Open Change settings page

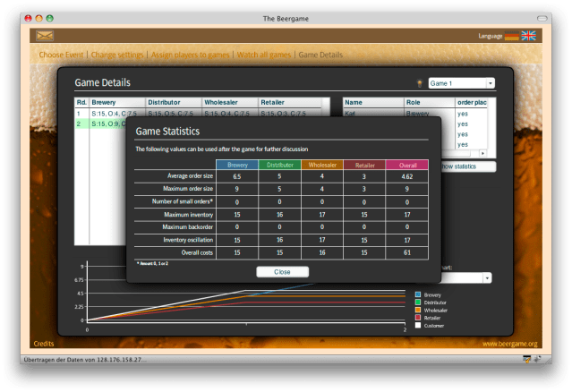coord(117,55)
